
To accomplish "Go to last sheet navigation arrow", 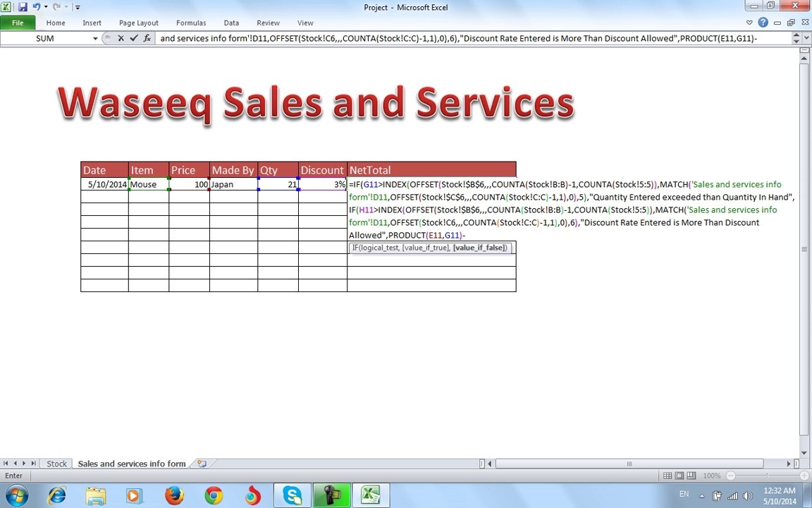I will click(x=34, y=464).
